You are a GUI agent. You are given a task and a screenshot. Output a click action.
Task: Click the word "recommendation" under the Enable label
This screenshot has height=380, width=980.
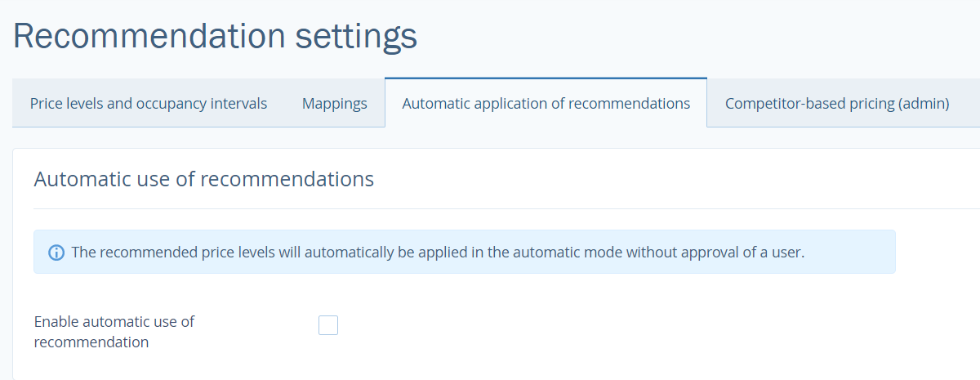coord(91,342)
